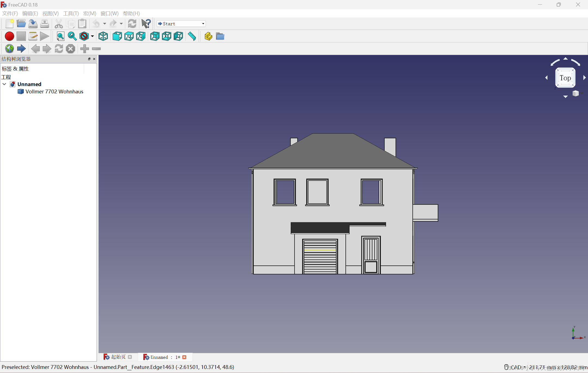Screen dimensions: 588x373
Task: Click the Open document folder icon
Action: pyautogui.click(x=21, y=24)
